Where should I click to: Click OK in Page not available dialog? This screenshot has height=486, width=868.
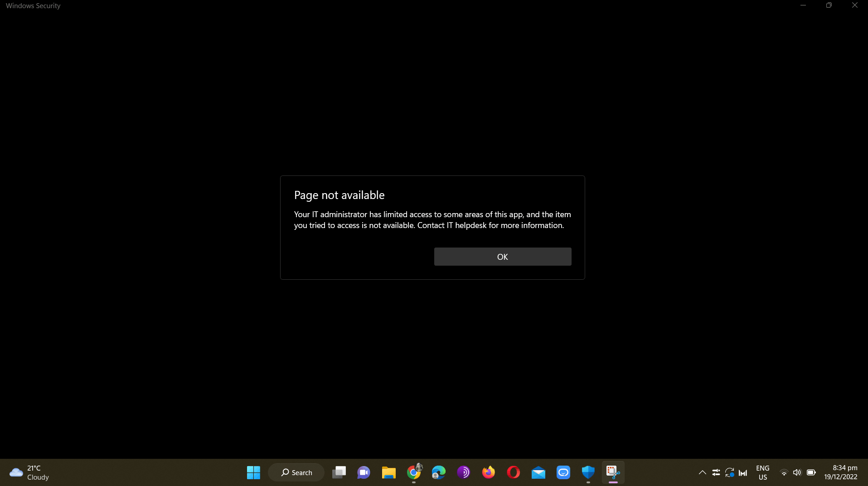(502, 257)
